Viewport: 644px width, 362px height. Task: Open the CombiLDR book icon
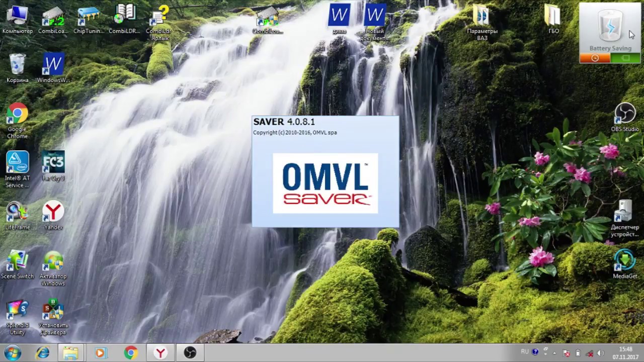(x=124, y=20)
